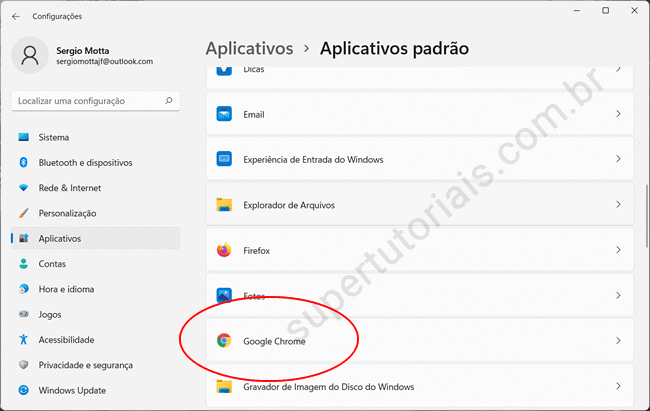Go back to Aplicativos breadcrumb
Image resolution: width=650 pixels, height=411 pixels.
[x=249, y=48]
